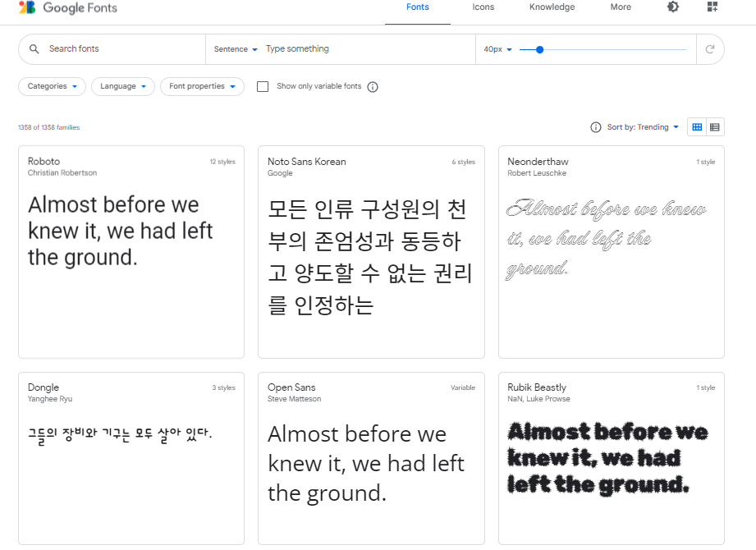Click the 1358 of 1358 families count
This screenshot has width=756, height=550.
click(48, 127)
